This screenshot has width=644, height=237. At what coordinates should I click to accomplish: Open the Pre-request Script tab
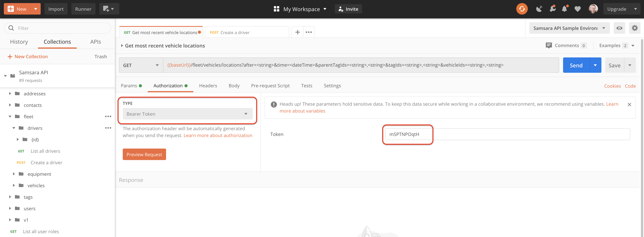270,86
